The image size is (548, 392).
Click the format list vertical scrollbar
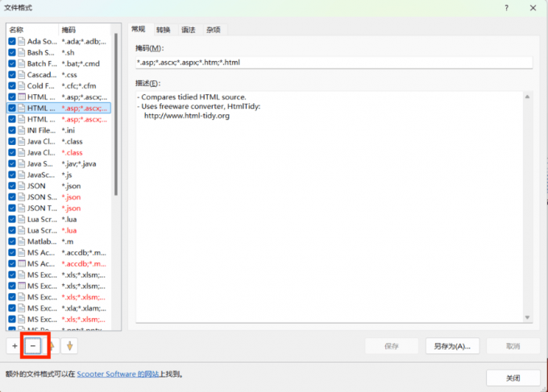pyautogui.click(x=116, y=114)
